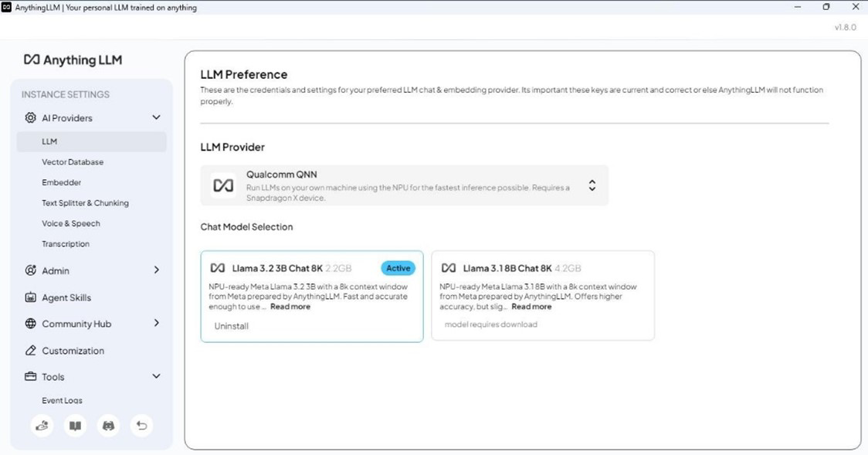
Task: Click the Community Hub globe icon
Action: click(30, 323)
